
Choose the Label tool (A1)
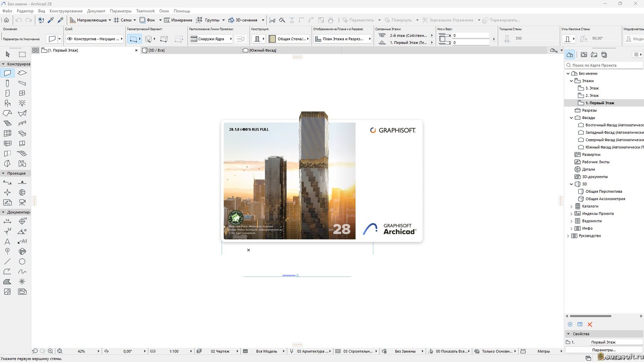tap(22, 242)
